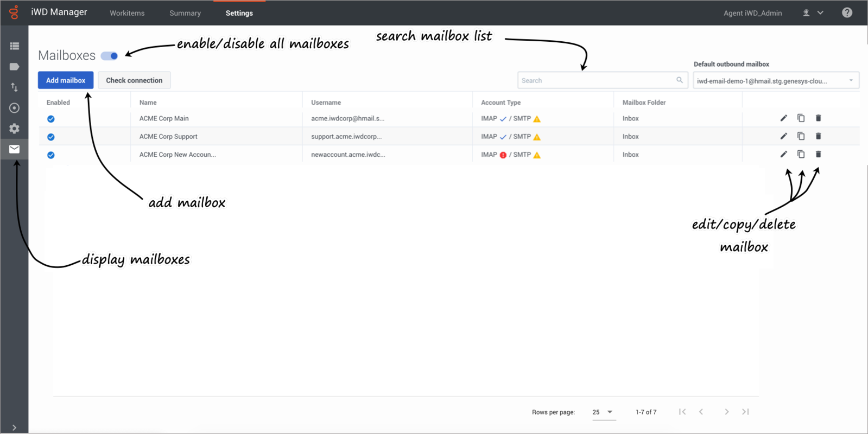This screenshot has width=868, height=434.
Task: Click Inbox folder for ACME Corp Support
Action: (x=630, y=137)
